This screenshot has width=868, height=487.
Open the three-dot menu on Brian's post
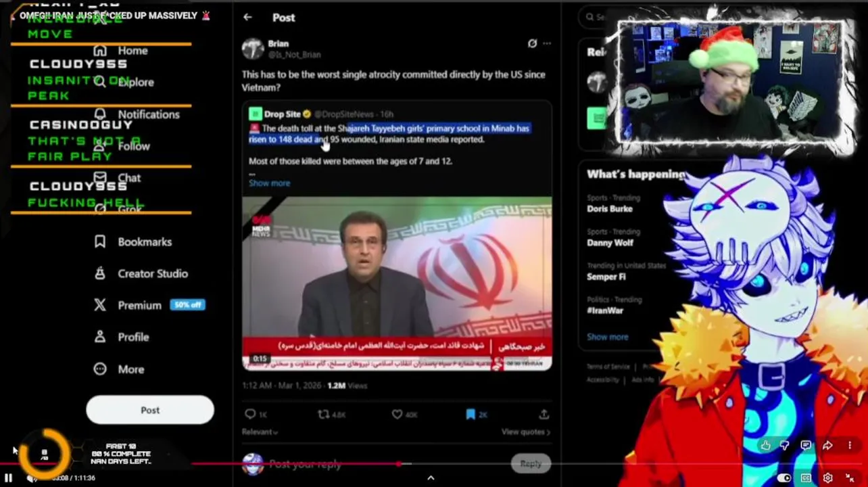tap(546, 43)
